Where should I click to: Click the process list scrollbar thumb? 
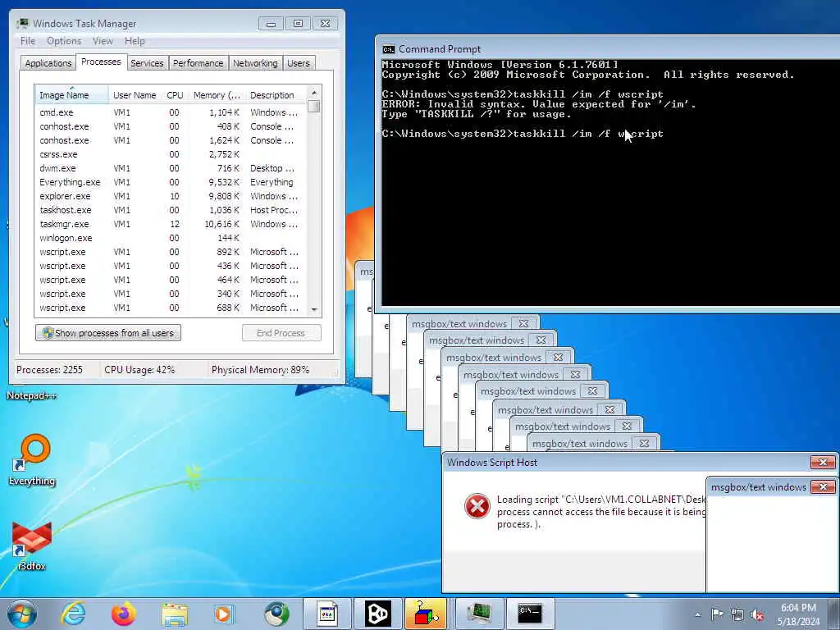point(314,106)
